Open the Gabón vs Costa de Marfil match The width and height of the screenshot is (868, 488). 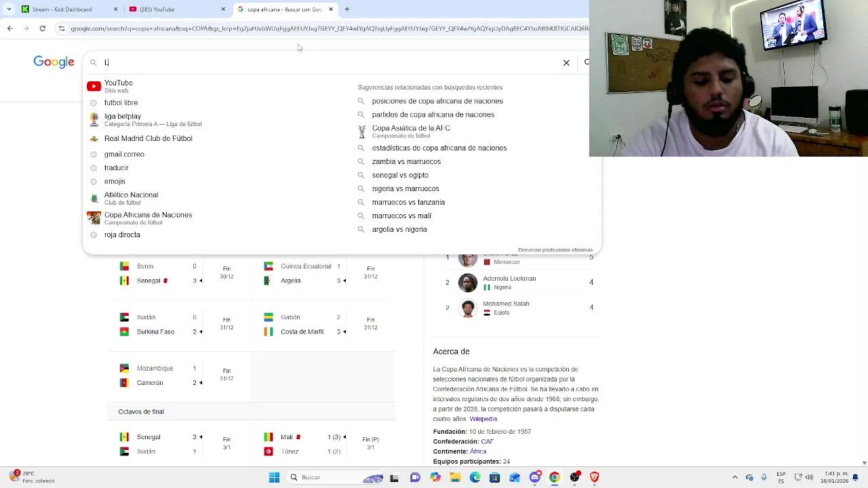pyautogui.click(x=323, y=324)
